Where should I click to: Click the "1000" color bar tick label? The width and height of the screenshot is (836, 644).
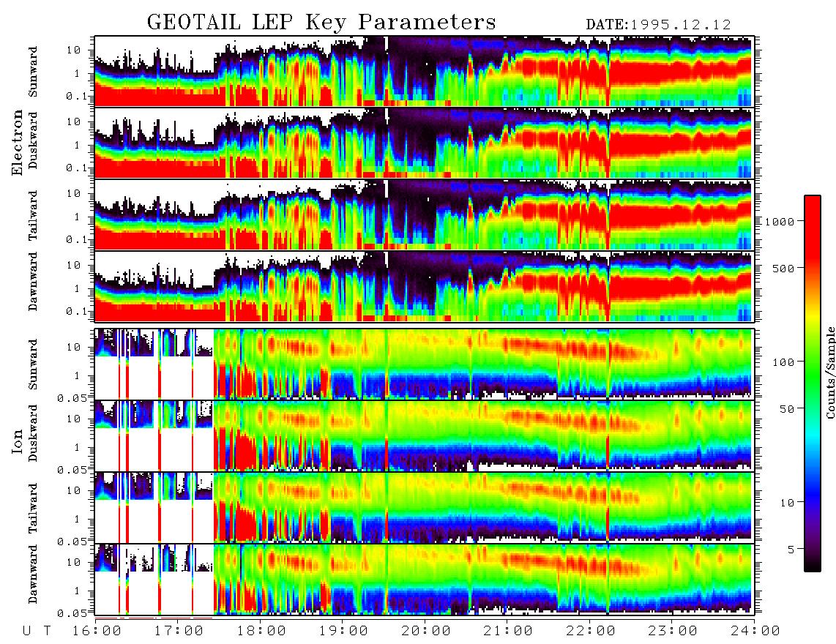780,222
